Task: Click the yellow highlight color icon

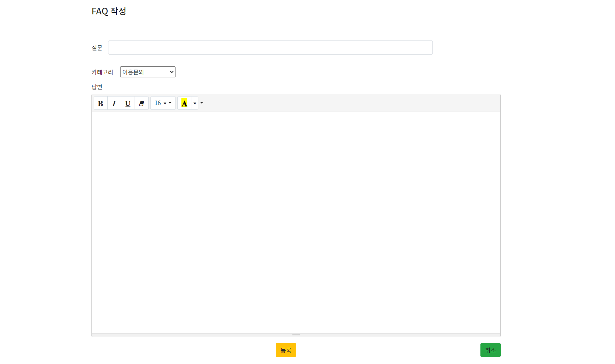Action: click(184, 103)
